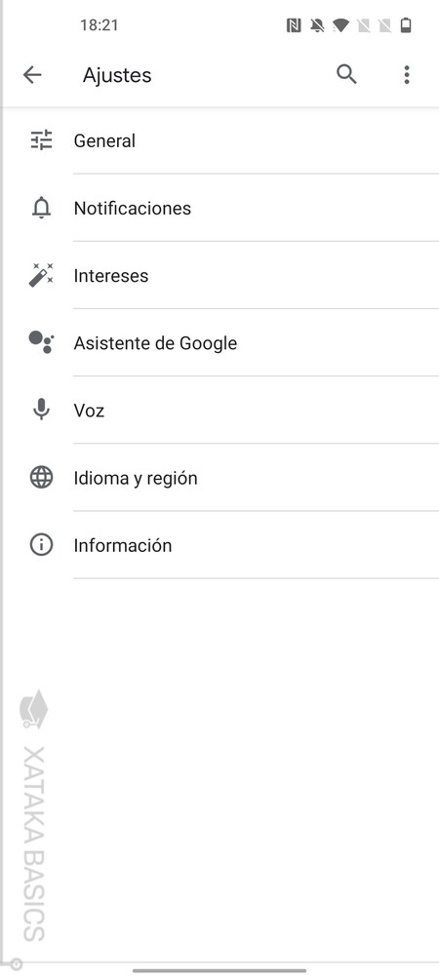Click the Idioma y región globe icon
The height and width of the screenshot is (980, 439).
[41, 478]
